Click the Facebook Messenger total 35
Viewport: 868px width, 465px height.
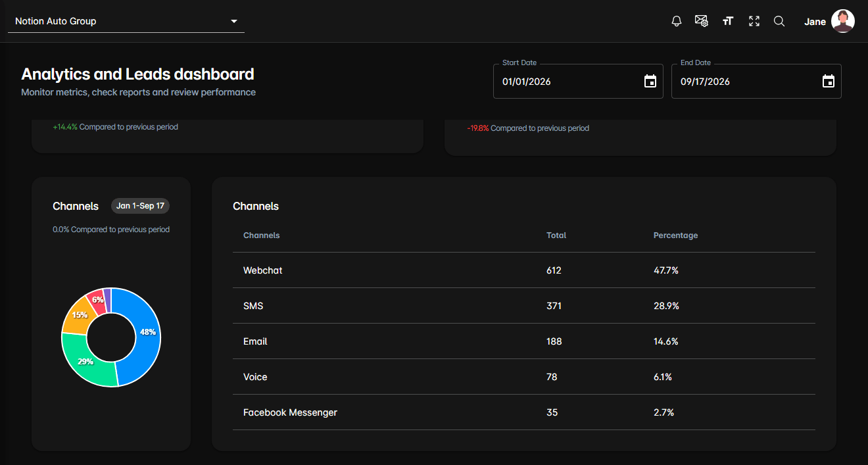coord(552,412)
